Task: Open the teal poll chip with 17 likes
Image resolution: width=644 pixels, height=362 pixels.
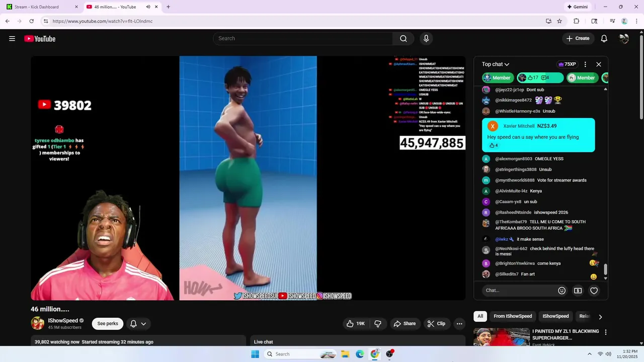Action: click(x=540, y=78)
